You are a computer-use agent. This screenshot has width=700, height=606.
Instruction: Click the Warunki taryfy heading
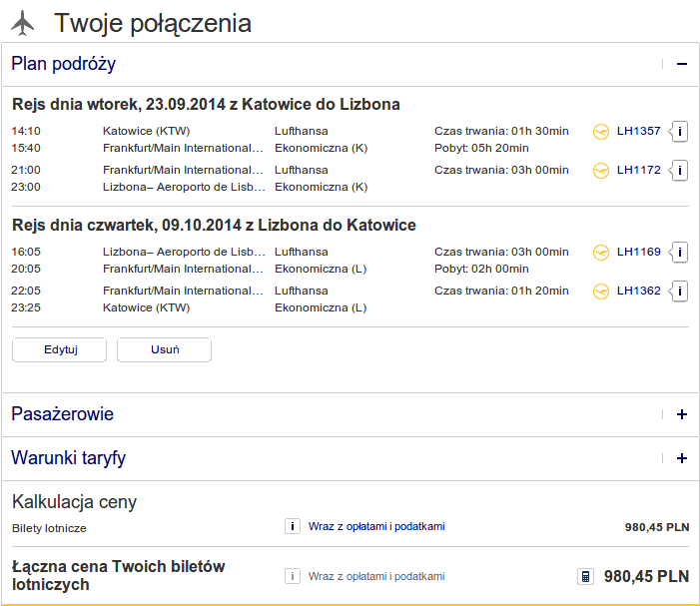click(x=68, y=458)
